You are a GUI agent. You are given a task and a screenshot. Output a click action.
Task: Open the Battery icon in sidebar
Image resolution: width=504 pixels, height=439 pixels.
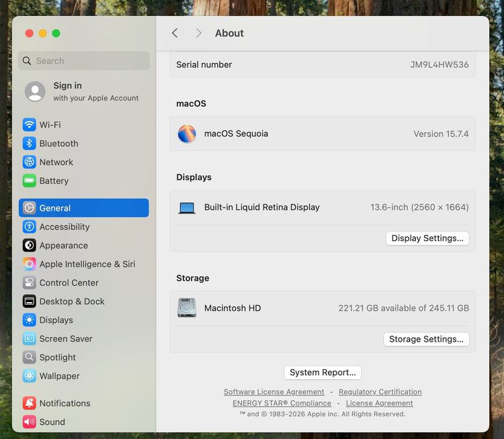coord(30,181)
